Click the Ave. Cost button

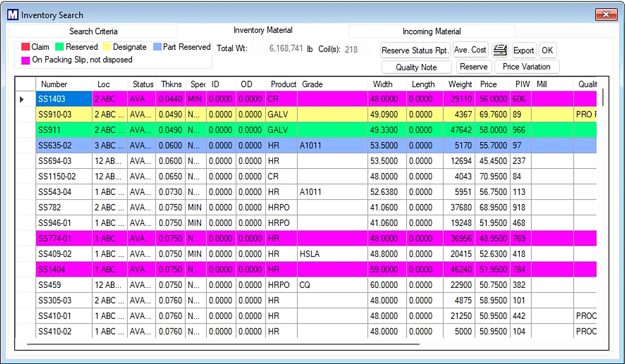click(470, 50)
